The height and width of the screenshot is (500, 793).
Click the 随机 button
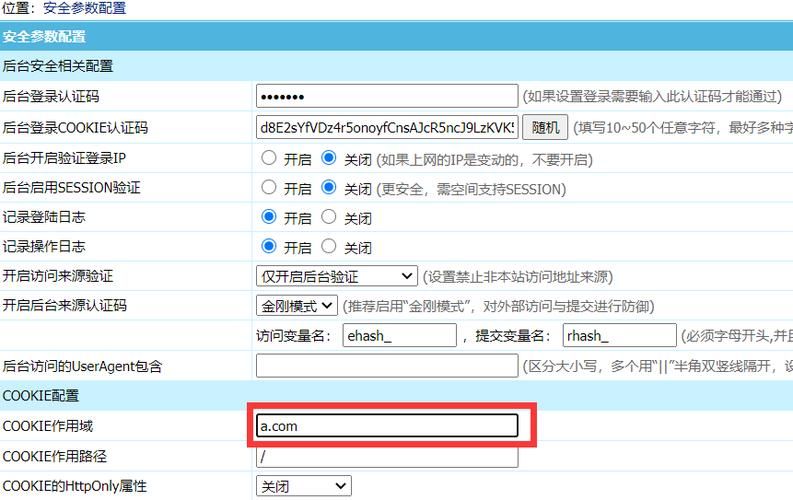coord(545,127)
